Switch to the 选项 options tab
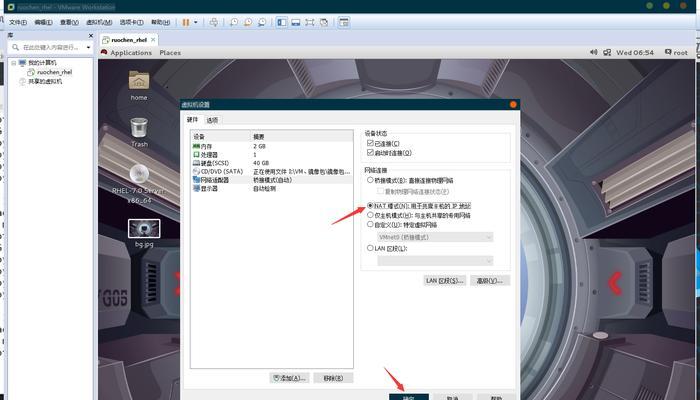Viewport: 700px width, 400px height. coord(212,120)
